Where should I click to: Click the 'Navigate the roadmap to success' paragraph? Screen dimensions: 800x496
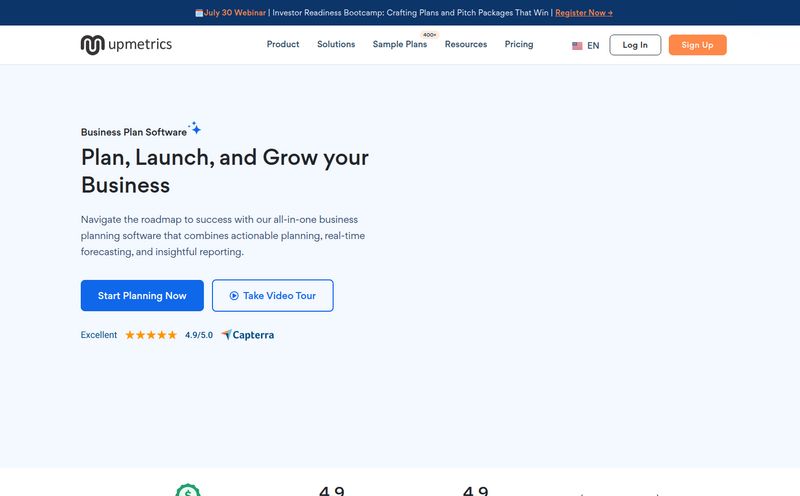[223, 235]
